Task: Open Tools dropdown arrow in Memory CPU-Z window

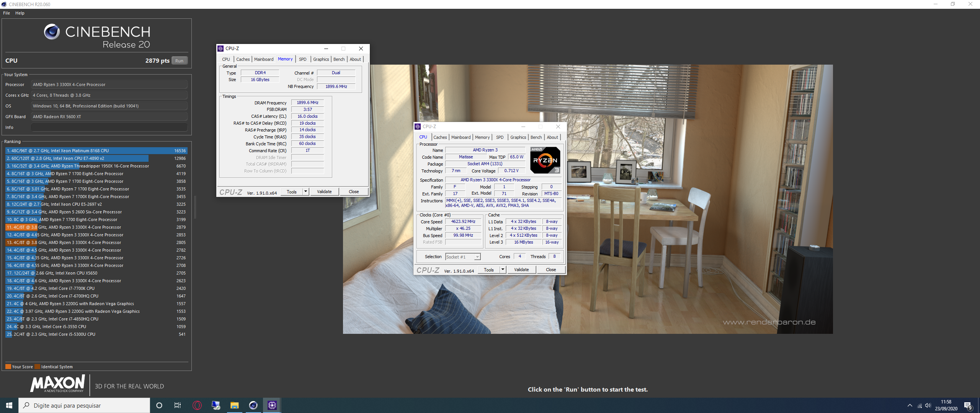Action: click(x=305, y=192)
